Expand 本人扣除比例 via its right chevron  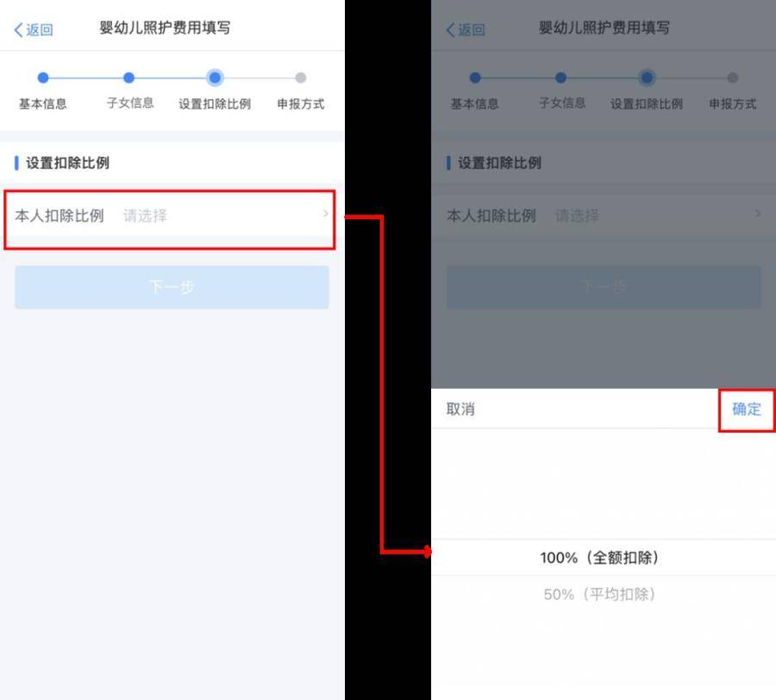325,215
